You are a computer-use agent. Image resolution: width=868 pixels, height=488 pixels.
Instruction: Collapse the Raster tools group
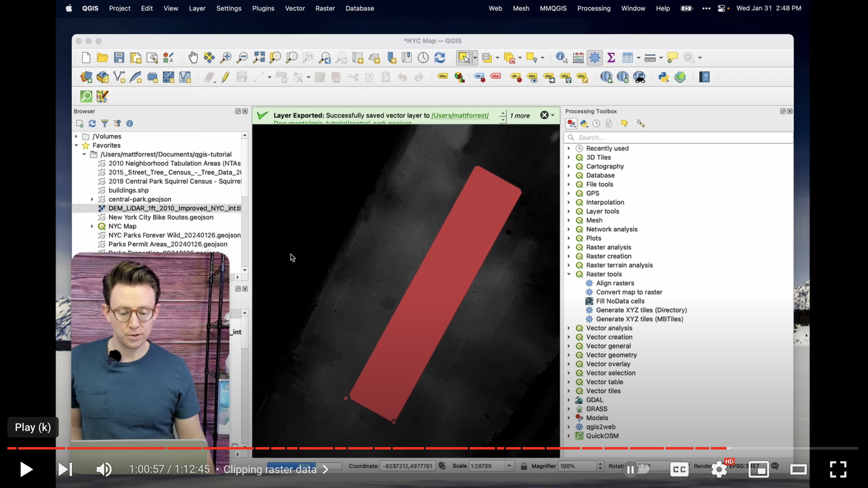pyautogui.click(x=569, y=274)
